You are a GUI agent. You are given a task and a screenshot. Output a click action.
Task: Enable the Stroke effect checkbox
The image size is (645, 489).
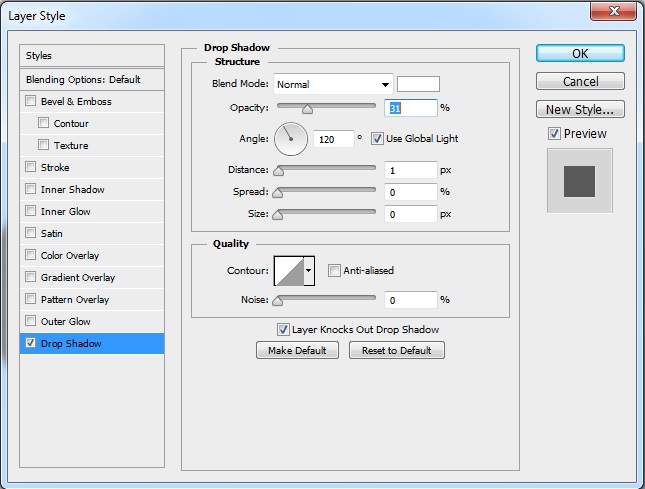coord(30,167)
